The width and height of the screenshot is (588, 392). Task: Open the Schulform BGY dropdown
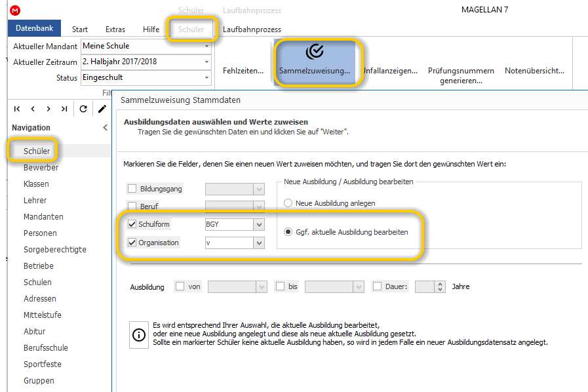pos(259,224)
